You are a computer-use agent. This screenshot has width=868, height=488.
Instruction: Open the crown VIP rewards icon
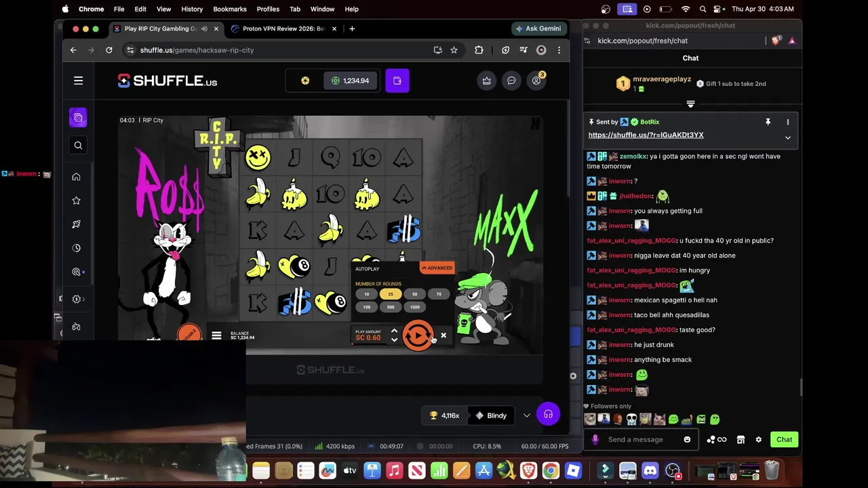487,81
